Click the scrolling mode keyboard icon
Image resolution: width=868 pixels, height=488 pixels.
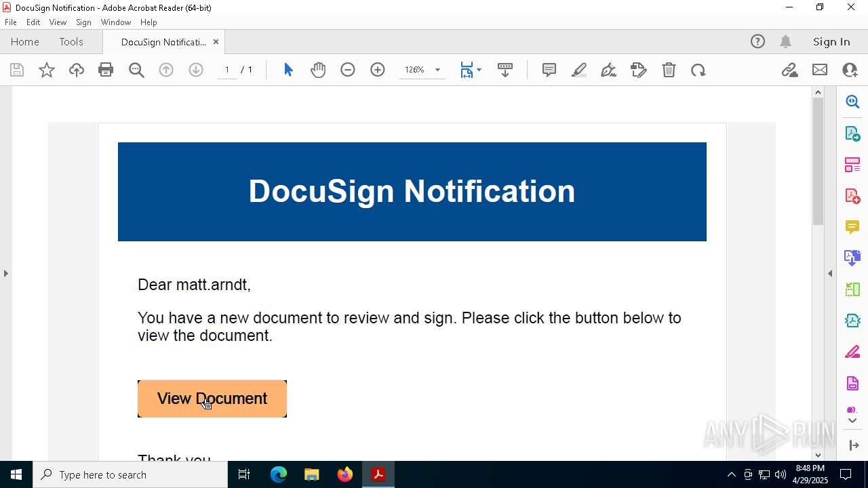pyautogui.click(x=505, y=70)
